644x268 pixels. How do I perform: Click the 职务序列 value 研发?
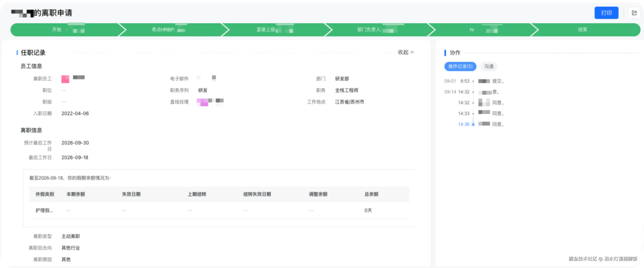click(203, 90)
